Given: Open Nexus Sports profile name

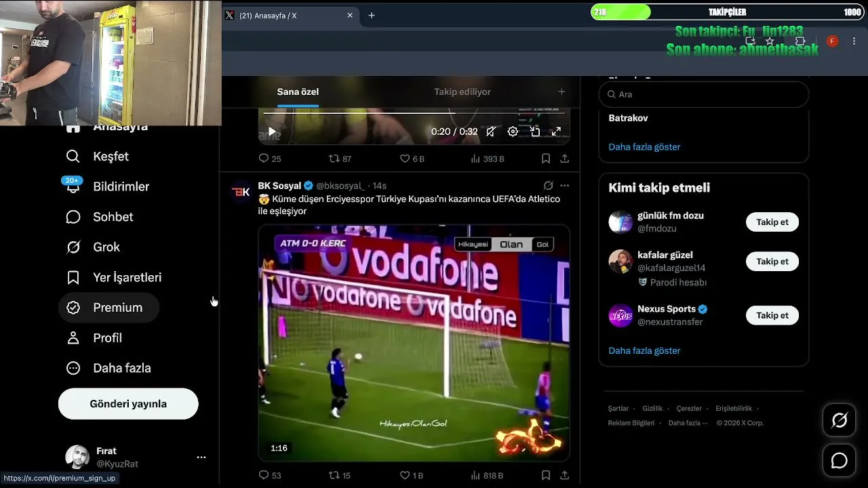Looking at the screenshot, I should point(667,309).
